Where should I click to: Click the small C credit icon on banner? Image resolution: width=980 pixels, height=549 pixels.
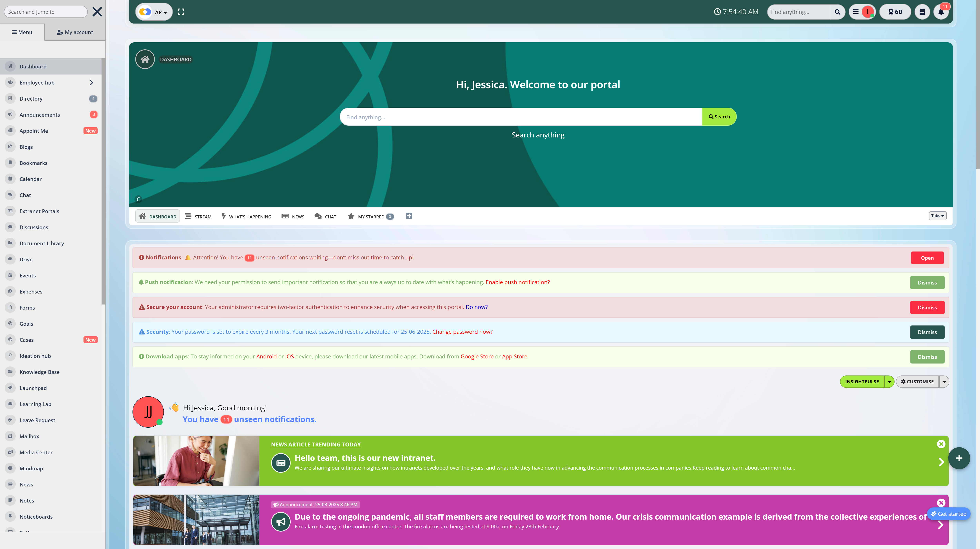pyautogui.click(x=138, y=199)
